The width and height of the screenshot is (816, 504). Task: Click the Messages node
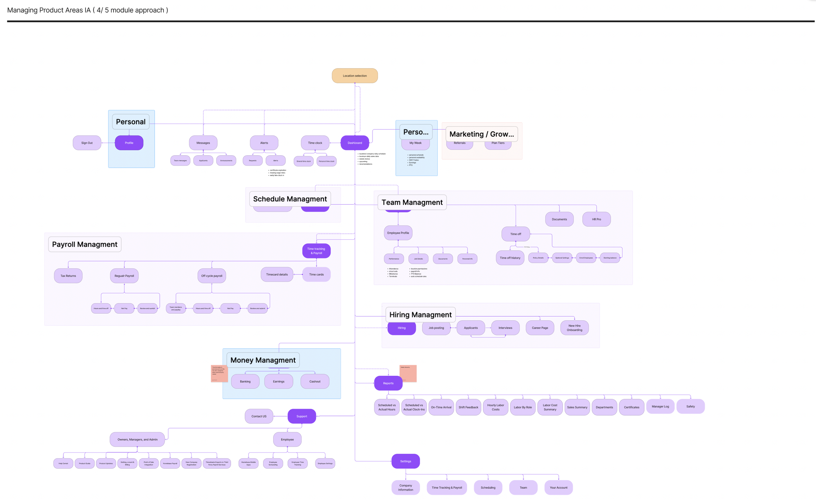(203, 143)
